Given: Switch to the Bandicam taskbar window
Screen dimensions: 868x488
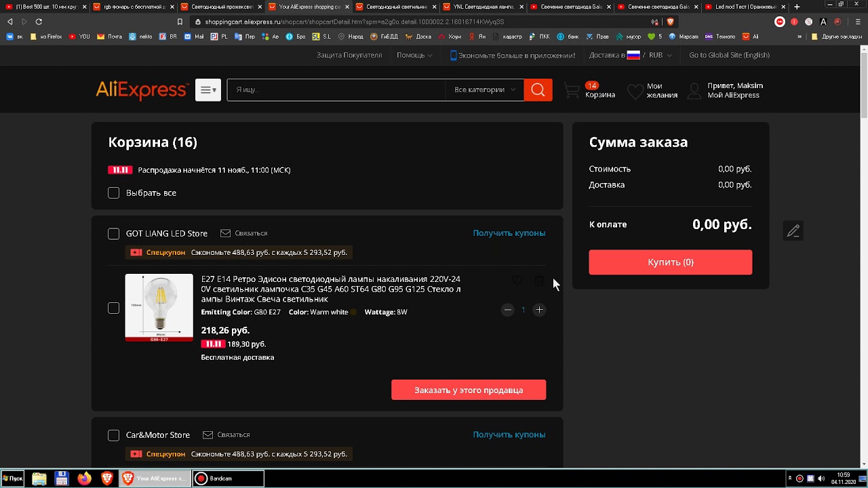Looking at the screenshot, I should tap(228, 479).
